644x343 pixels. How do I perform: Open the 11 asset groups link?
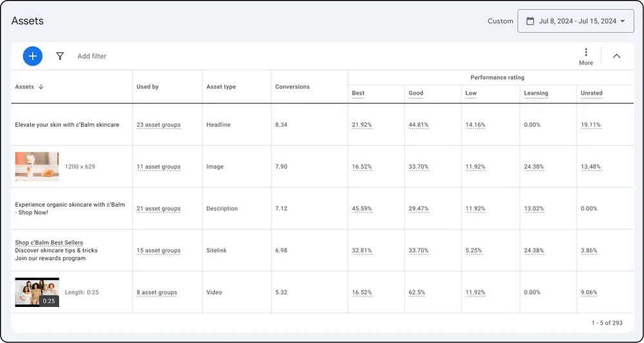(158, 167)
